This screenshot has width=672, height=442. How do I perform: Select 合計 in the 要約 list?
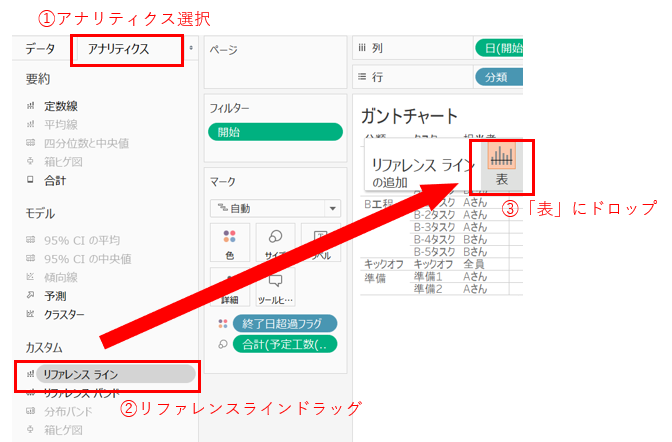[x=55, y=180]
